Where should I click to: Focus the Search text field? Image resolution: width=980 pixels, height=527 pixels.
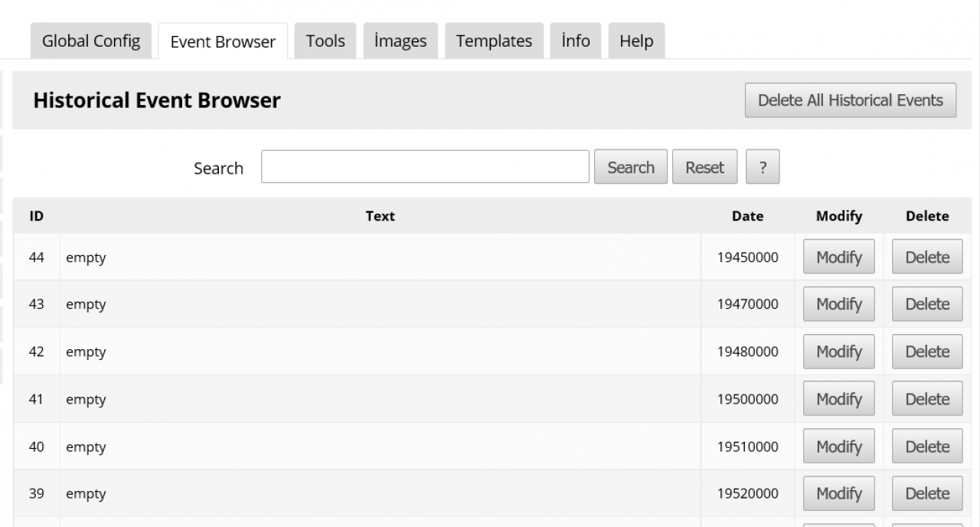pyautogui.click(x=425, y=167)
